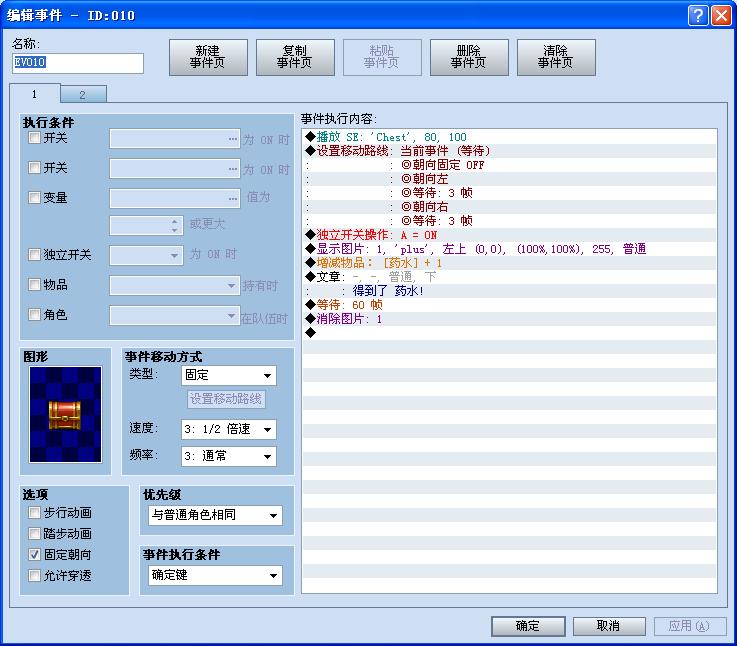Switch to event page tab 2
Screen dimensions: 737x646
click(83, 95)
